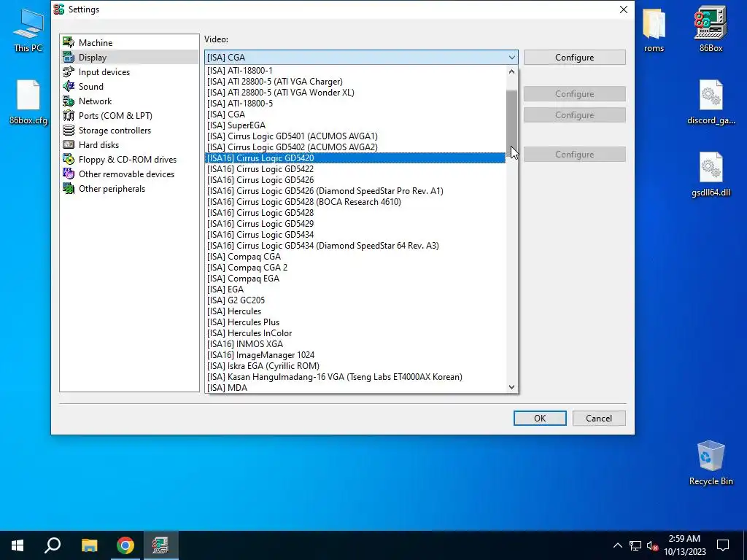Select Cirrus Logic GD5401 (ACUMOS AVGA1)
Screen dimensions: 747x560
coord(355,136)
